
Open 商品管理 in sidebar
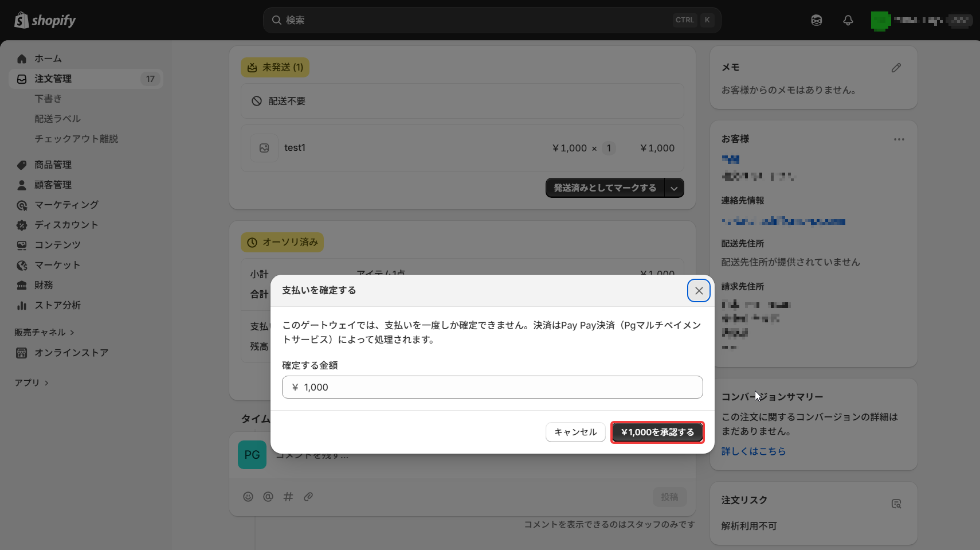(x=53, y=165)
